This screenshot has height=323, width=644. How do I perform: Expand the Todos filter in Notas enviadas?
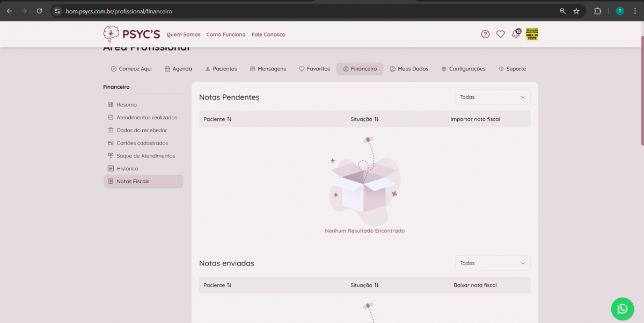pos(492,263)
